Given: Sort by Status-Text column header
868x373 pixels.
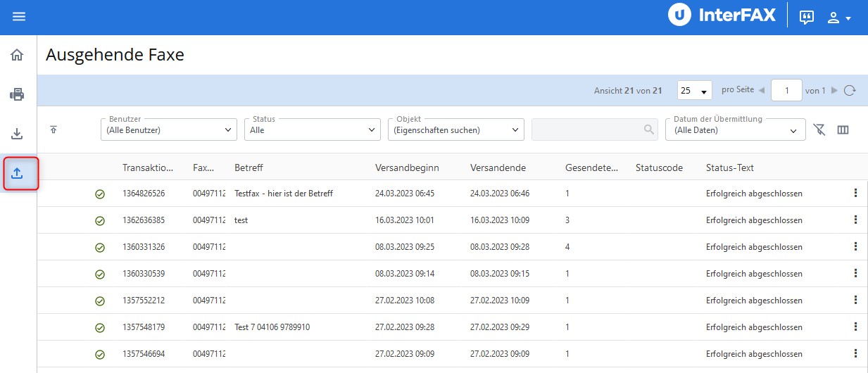Looking at the screenshot, I should [x=730, y=167].
